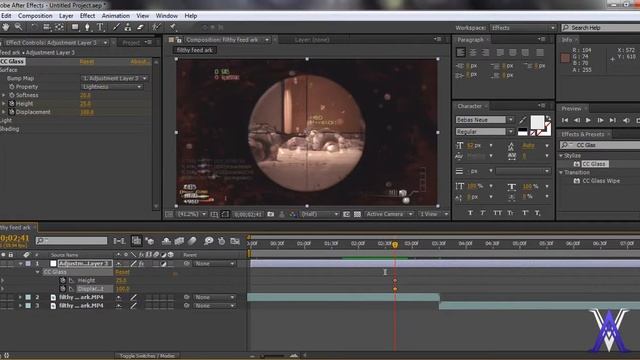Toggle Property stopwatch in Effect Controls
The image size is (640, 360).
coord(11,87)
